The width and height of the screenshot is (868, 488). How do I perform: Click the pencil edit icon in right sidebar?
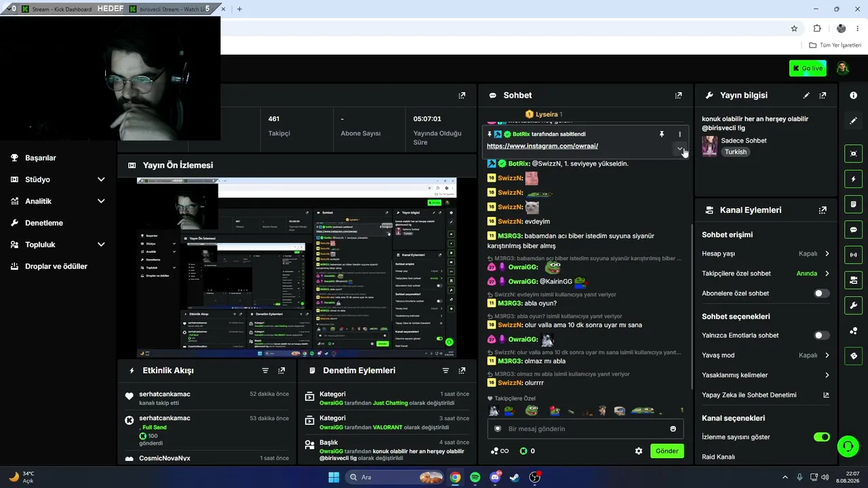tap(853, 121)
